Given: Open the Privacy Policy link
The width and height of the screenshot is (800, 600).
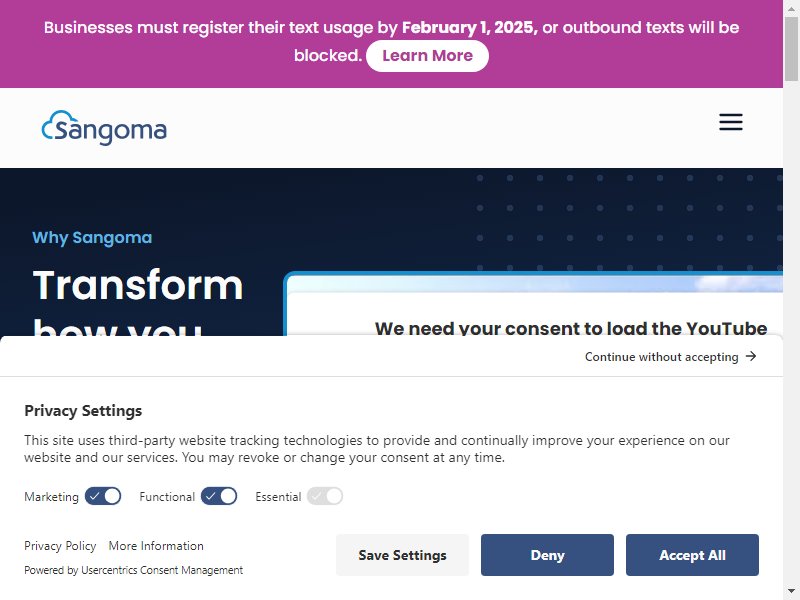Looking at the screenshot, I should pyautogui.click(x=60, y=546).
